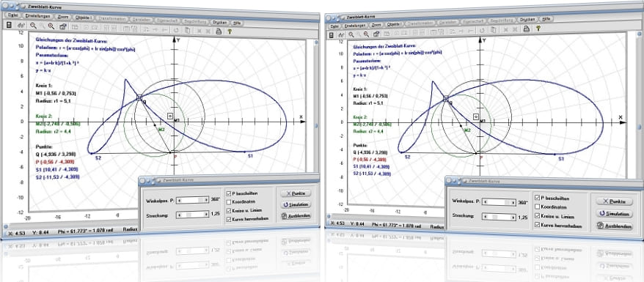The width and height of the screenshot is (644, 282).
Task: Click right arrow of Streckung scroller, right dialog
Action: pyautogui.click(x=513, y=218)
